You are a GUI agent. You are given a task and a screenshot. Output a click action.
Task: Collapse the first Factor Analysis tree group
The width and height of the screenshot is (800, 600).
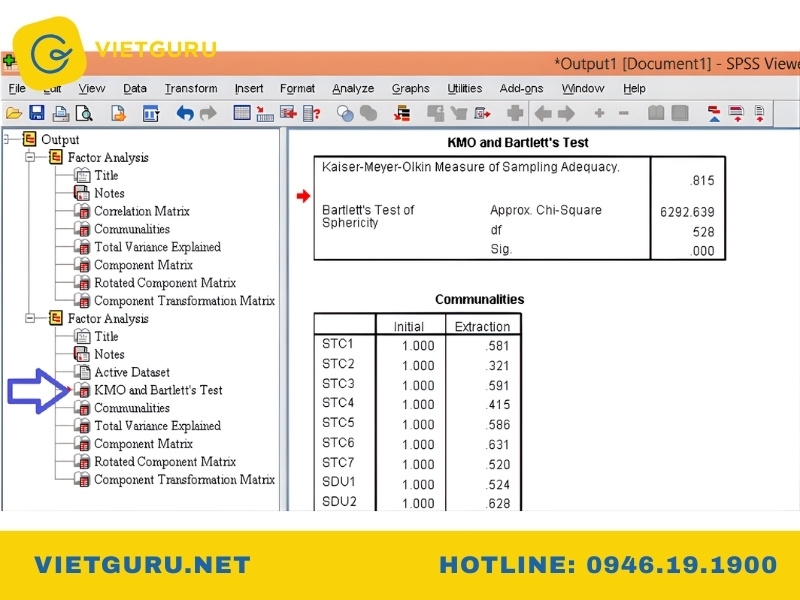click(30, 157)
